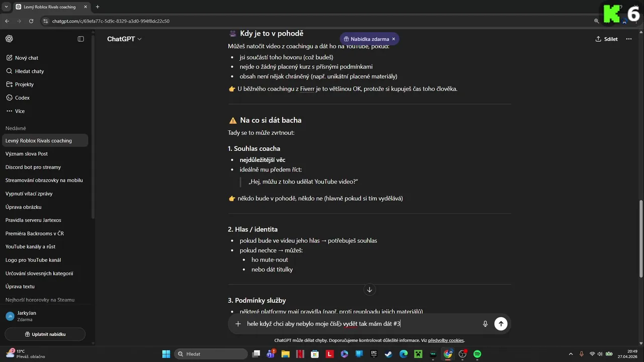
Task: Click the Nedávné section header
Action: (x=16, y=128)
